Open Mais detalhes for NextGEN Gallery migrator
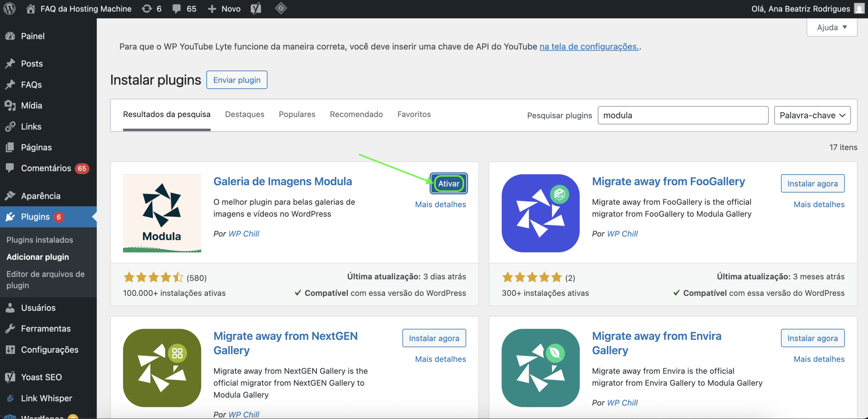This screenshot has height=419, width=868. (440, 359)
